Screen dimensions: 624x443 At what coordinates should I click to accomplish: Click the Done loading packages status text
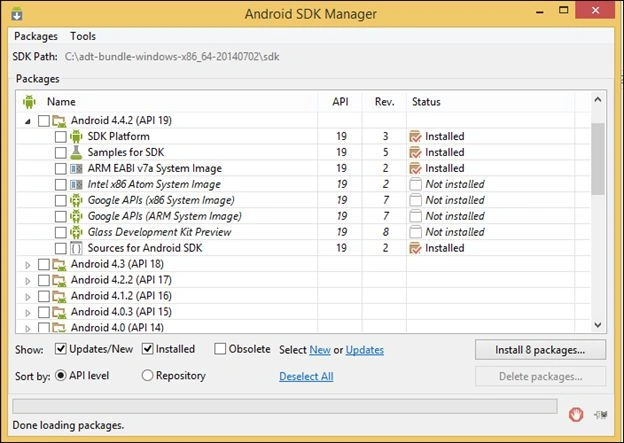(68, 425)
